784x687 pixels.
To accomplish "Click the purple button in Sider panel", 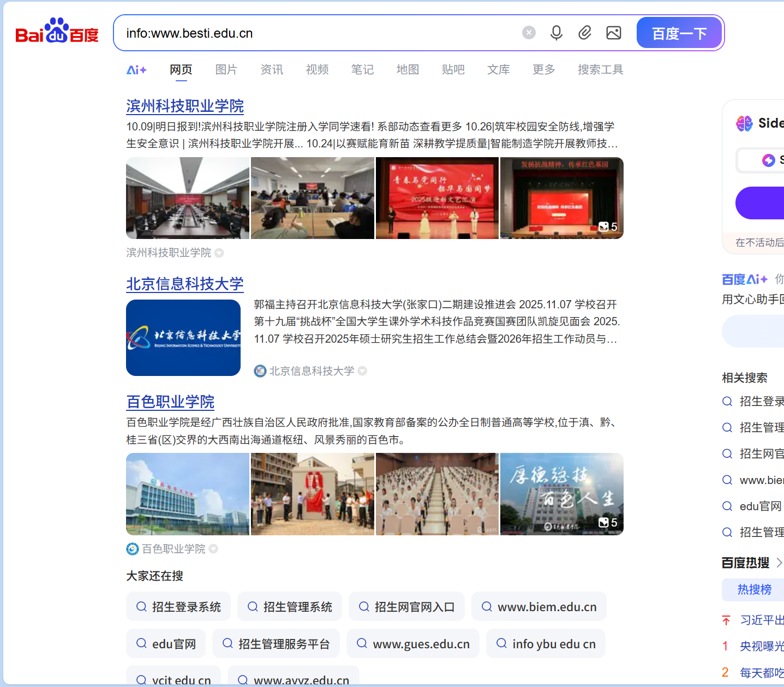I will pos(760,203).
